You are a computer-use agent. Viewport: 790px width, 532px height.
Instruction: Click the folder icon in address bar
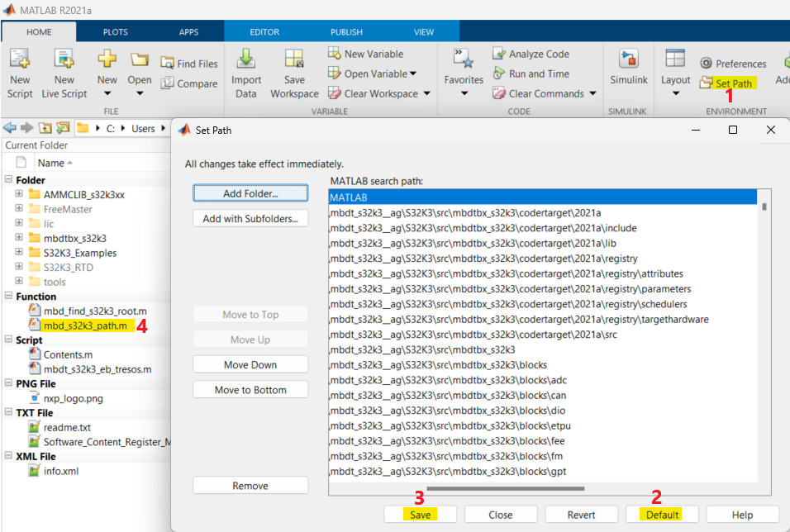click(83, 128)
